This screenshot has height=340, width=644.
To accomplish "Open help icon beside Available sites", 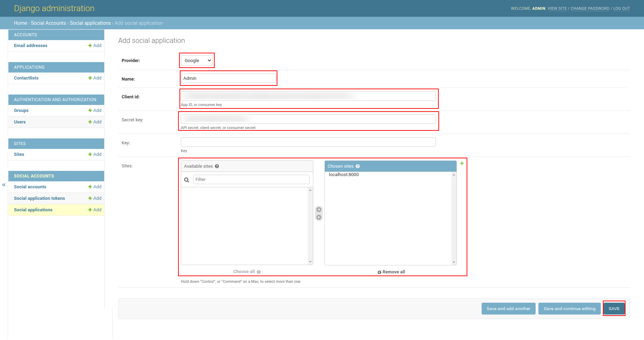I will [x=217, y=166].
